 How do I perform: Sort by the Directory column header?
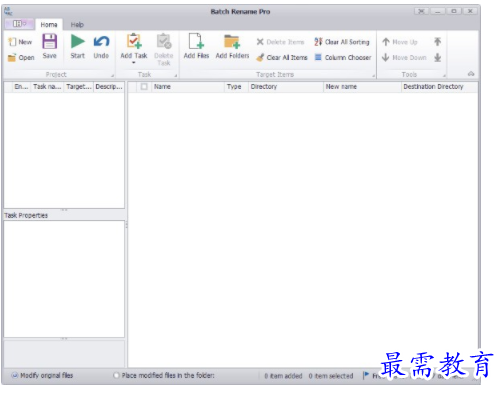[x=286, y=87]
